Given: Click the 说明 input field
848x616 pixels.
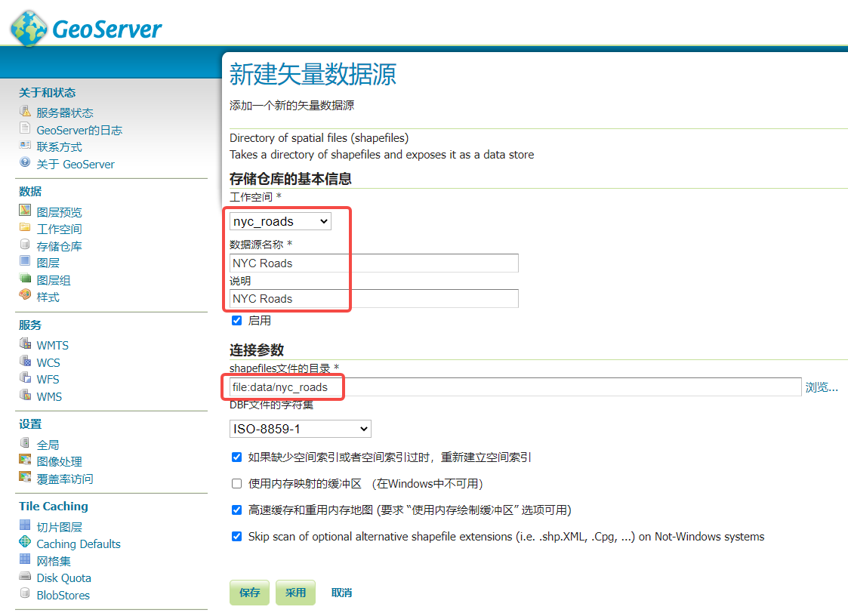Looking at the screenshot, I should [374, 298].
